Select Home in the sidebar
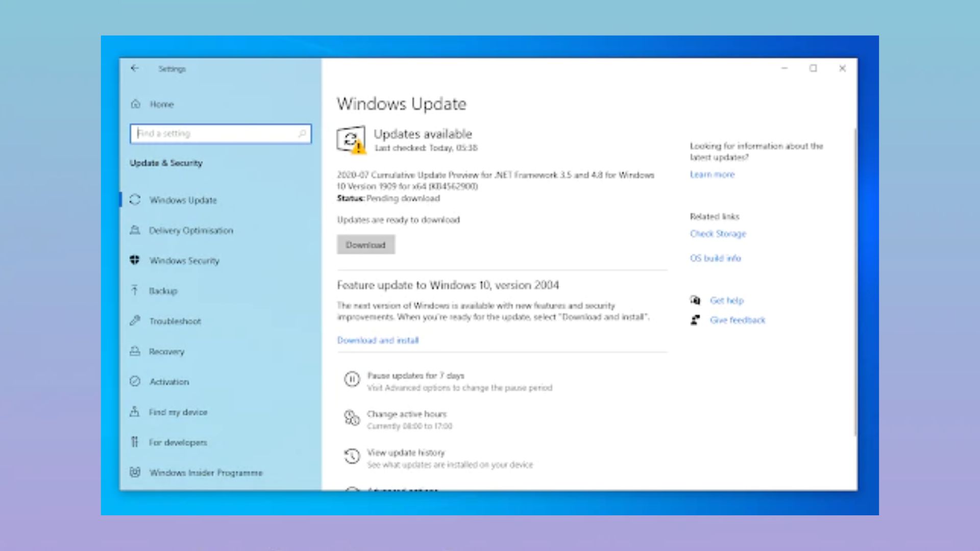980x551 pixels. [x=162, y=104]
